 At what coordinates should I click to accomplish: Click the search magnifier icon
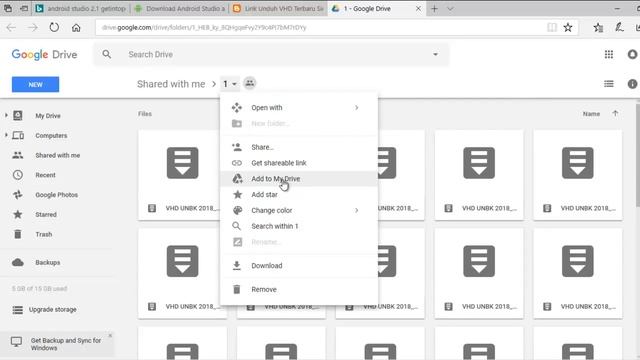(x=107, y=54)
